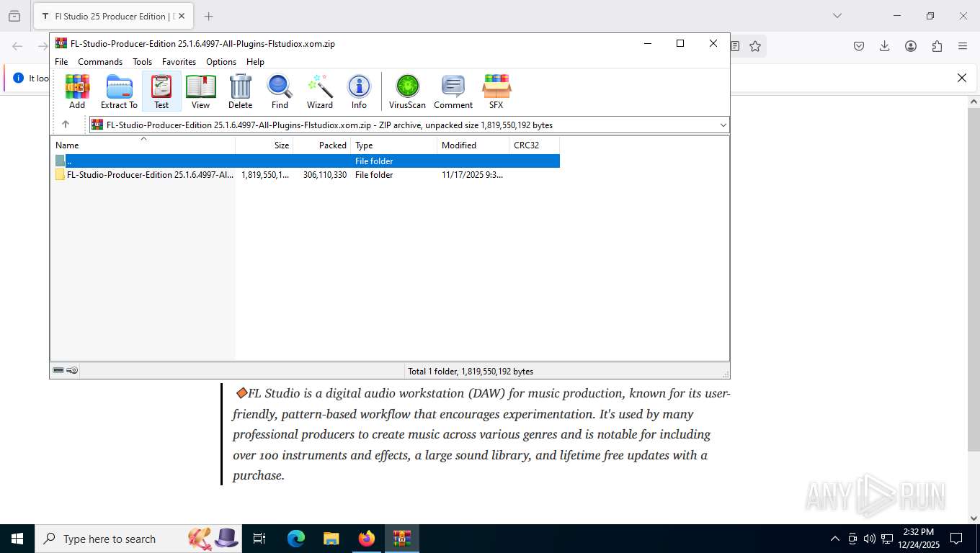Screen dimensions: 980x553
Task: Click the disk drive status bar icon
Action: [x=58, y=371]
